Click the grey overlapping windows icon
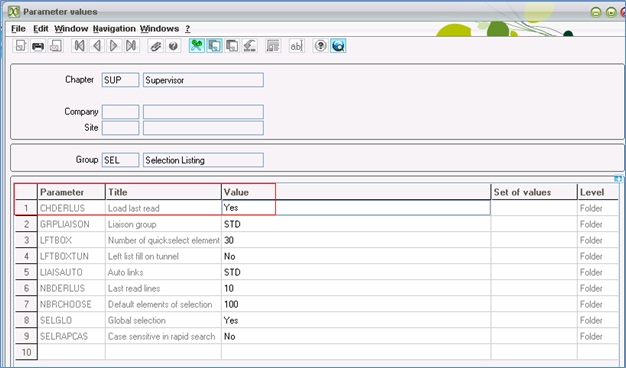 (x=232, y=46)
